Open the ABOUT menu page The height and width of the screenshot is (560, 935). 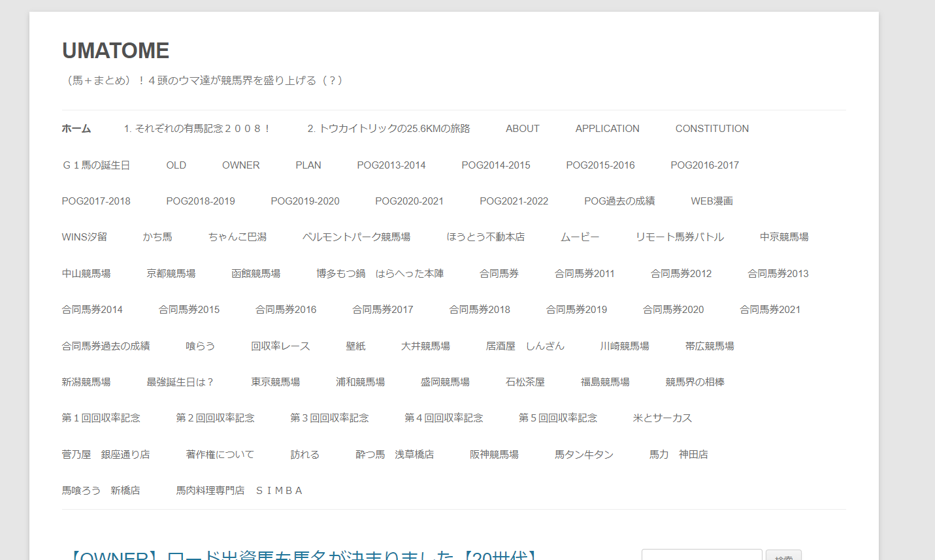coord(522,129)
